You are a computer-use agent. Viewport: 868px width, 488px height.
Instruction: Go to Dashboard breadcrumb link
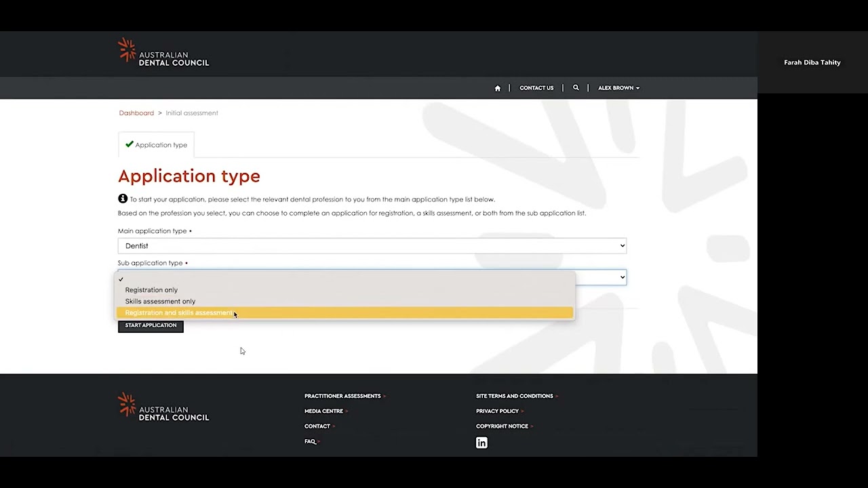pos(136,113)
